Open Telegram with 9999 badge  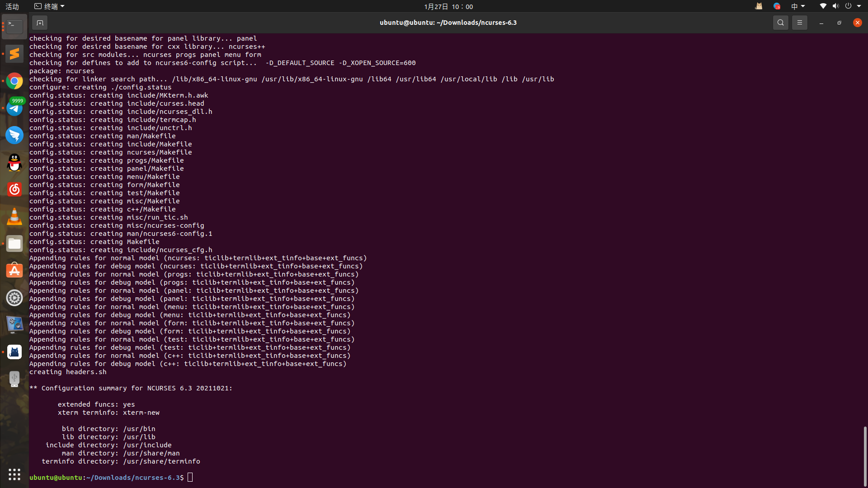pyautogui.click(x=14, y=108)
